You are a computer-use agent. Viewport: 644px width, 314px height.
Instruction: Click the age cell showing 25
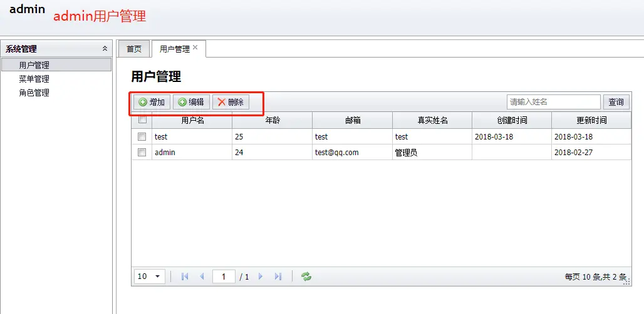point(273,136)
